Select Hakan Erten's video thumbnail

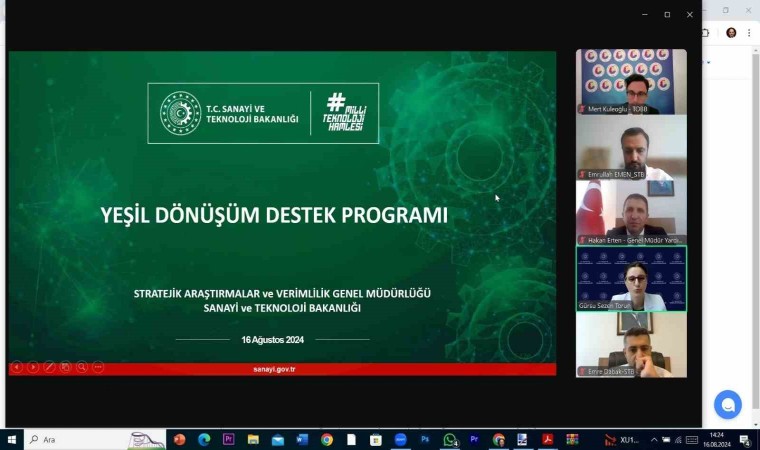pos(631,213)
